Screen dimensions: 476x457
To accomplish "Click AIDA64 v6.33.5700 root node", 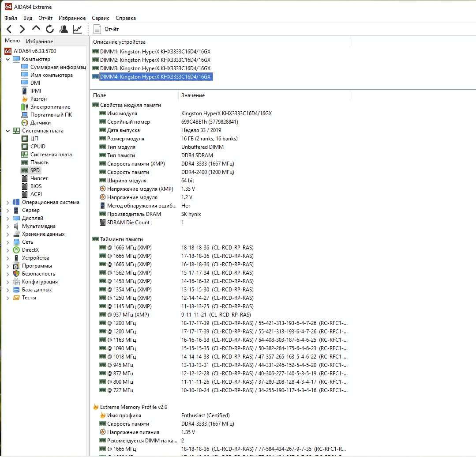I will tap(34, 51).
